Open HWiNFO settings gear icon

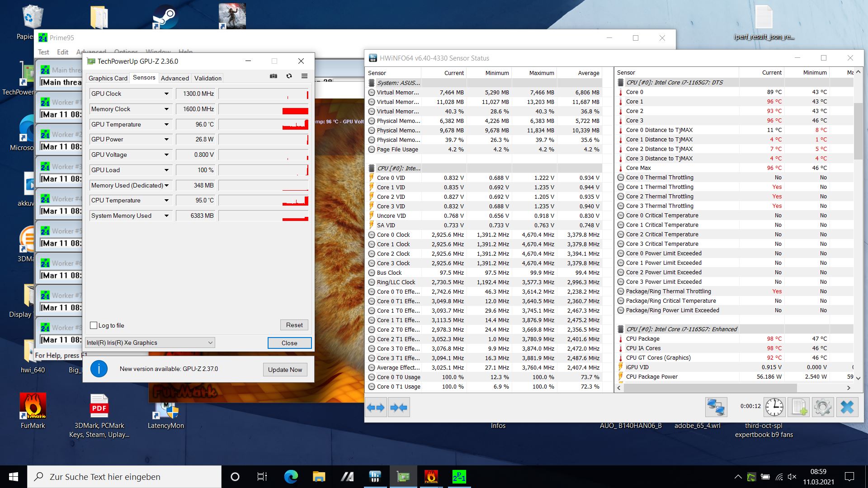pos(822,407)
